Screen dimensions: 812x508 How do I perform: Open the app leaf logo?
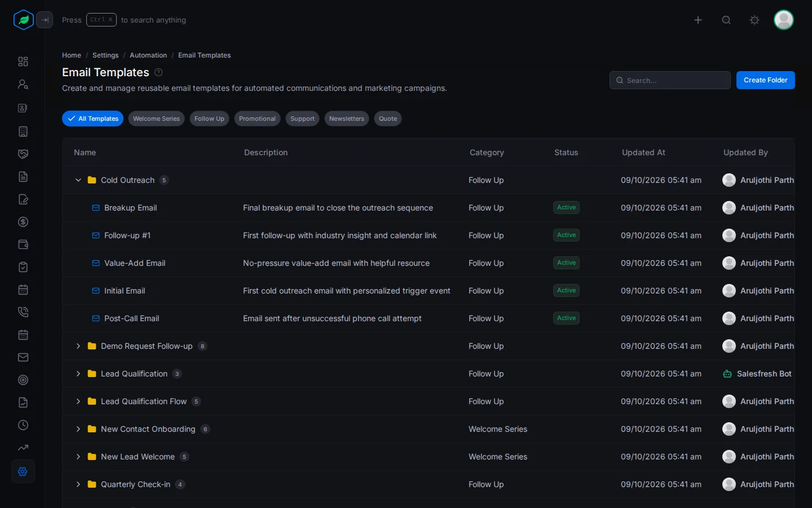pyautogui.click(x=24, y=20)
